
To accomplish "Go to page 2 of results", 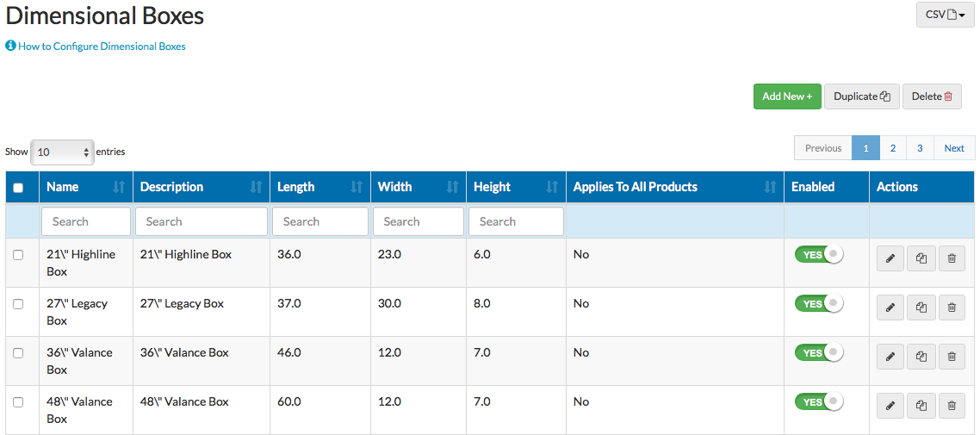I will coord(893,148).
